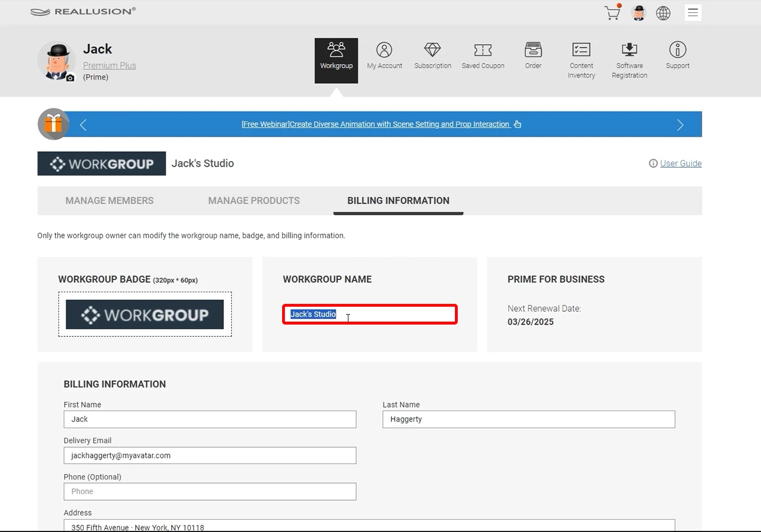Viewport: 761px width, 532px height.
Task: Open Content Inventory
Action: [x=581, y=61]
